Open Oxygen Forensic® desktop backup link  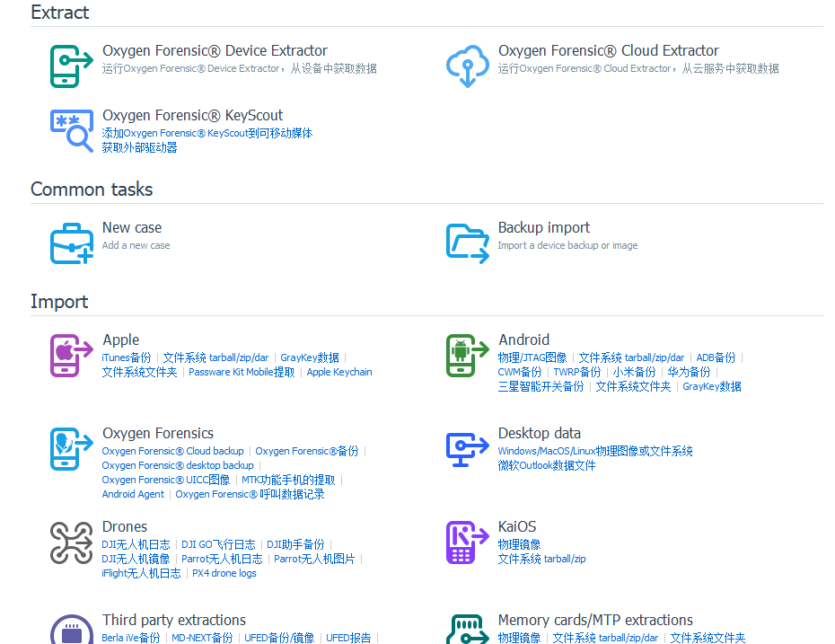tap(178, 465)
